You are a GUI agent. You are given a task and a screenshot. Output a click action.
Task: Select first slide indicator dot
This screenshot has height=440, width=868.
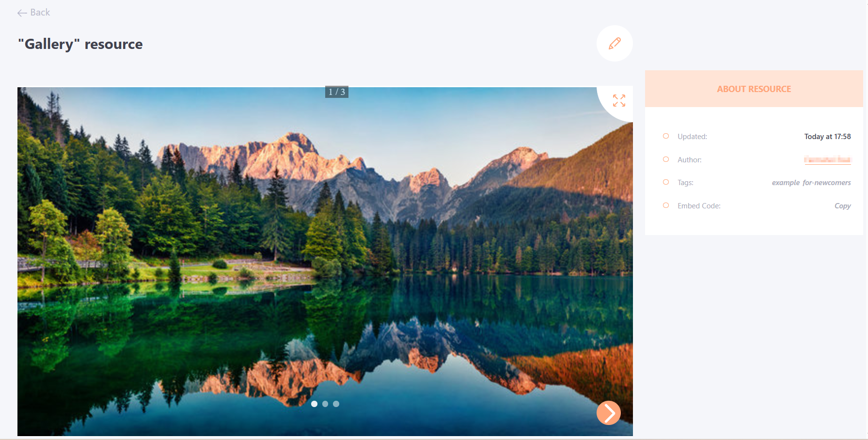314,404
